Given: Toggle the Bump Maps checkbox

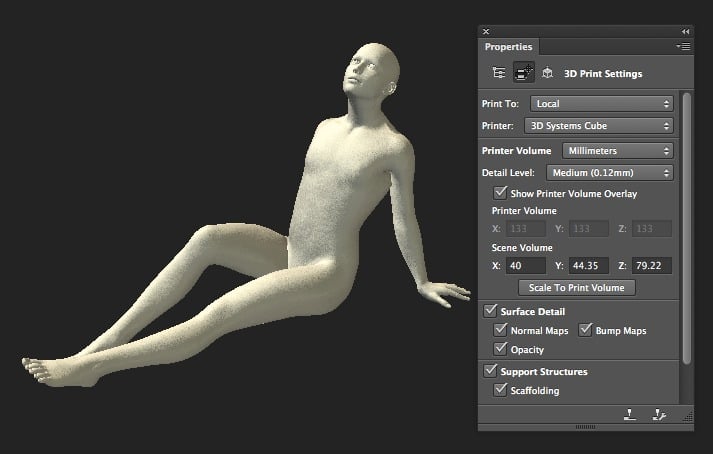Looking at the screenshot, I should pyautogui.click(x=586, y=330).
